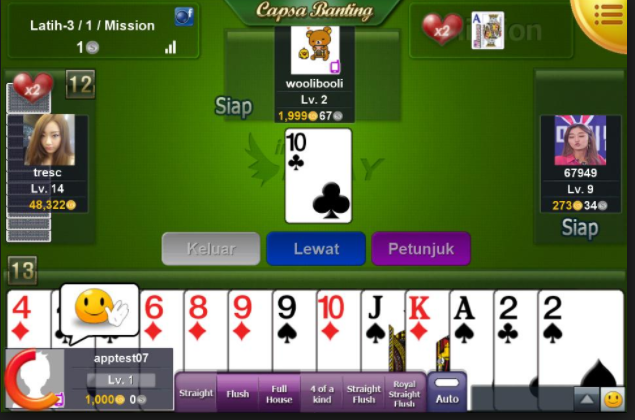Pick the 10 of diamonds card
This screenshot has height=420, width=635.
(339, 330)
